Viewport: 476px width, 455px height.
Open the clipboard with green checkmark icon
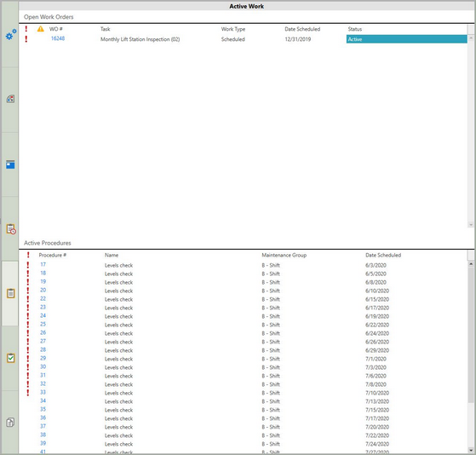pos(10,358)
